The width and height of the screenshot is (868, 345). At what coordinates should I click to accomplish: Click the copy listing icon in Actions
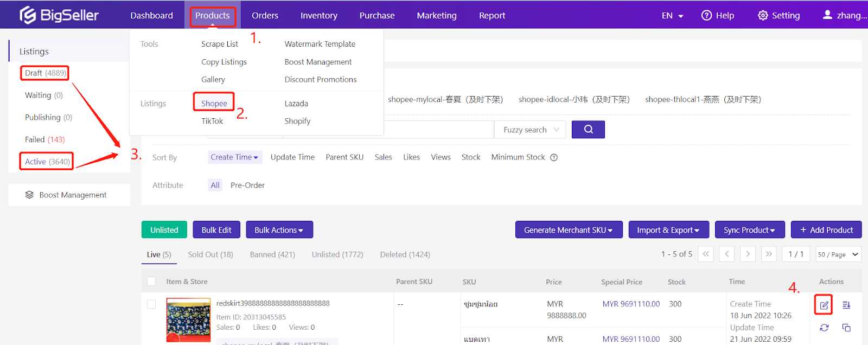(x=846, y=328)
